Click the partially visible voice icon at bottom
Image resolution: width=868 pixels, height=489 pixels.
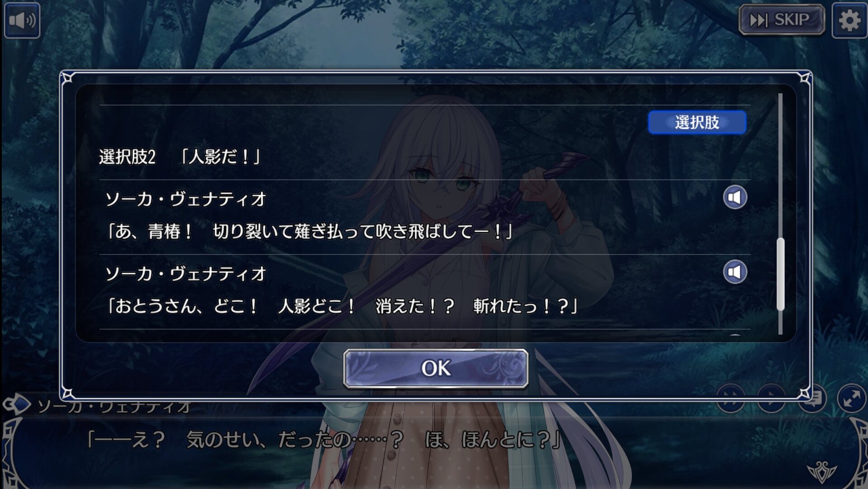click(x=735, y=335)
